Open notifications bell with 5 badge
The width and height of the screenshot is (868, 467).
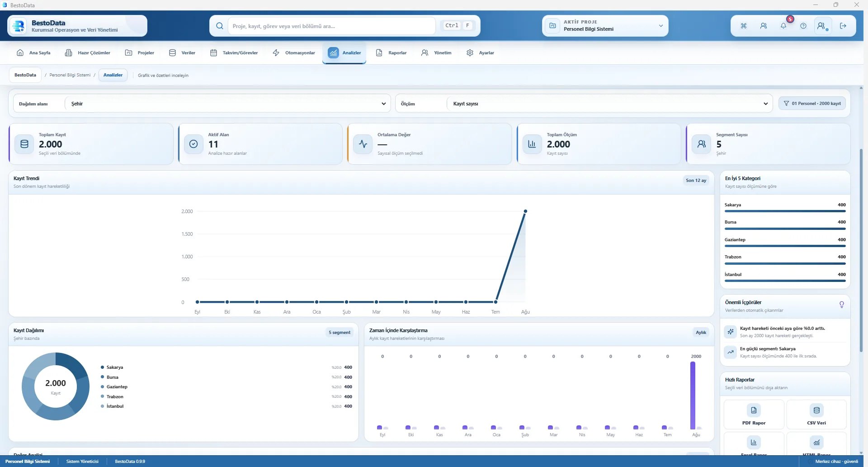783,26
